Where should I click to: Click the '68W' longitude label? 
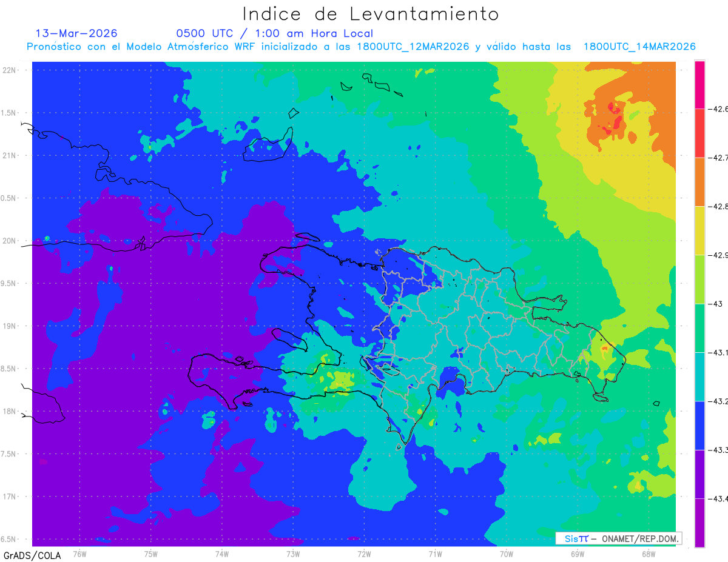[648, 554]
